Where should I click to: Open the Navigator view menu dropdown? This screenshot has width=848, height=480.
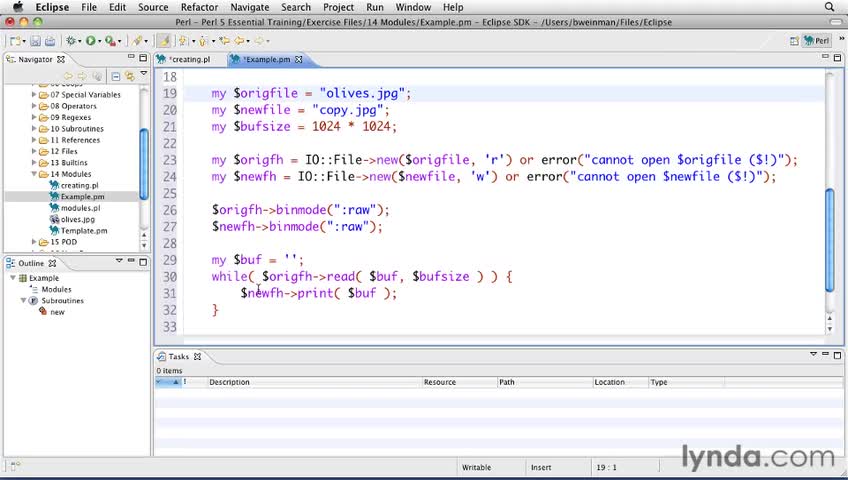pos(143,76)
